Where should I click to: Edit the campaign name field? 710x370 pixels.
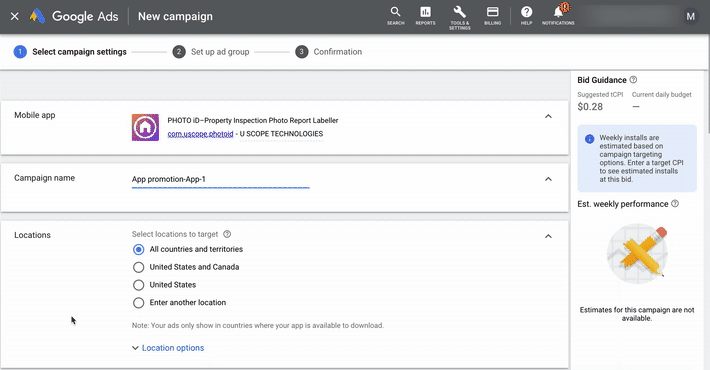point(221,179)
